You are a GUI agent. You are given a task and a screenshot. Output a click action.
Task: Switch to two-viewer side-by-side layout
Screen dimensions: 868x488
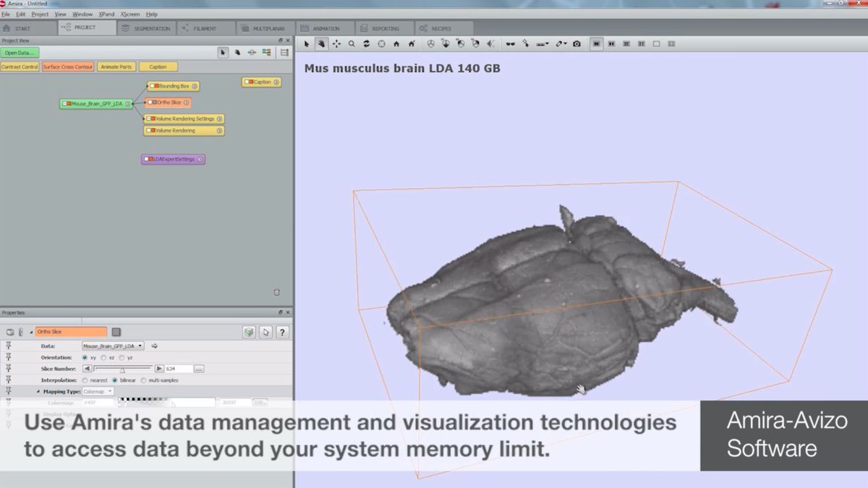611,44
